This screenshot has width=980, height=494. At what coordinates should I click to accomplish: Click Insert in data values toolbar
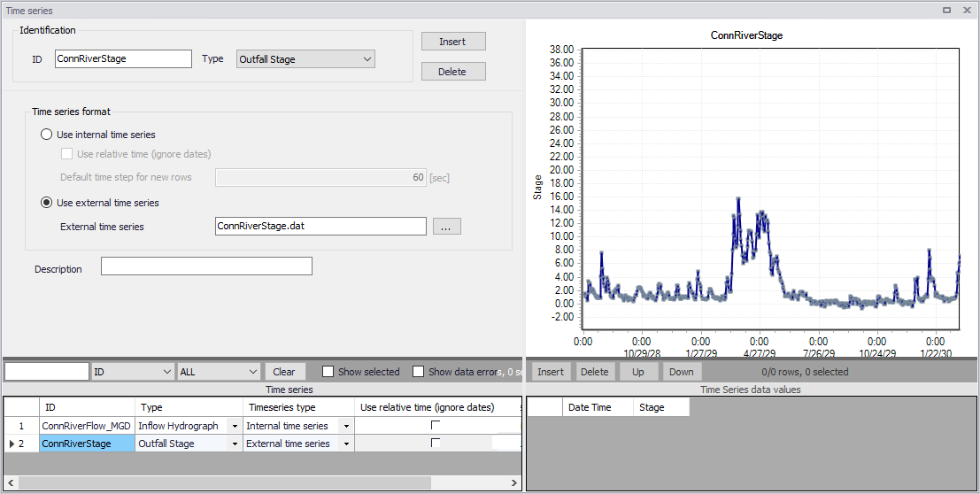pos(551,372)
